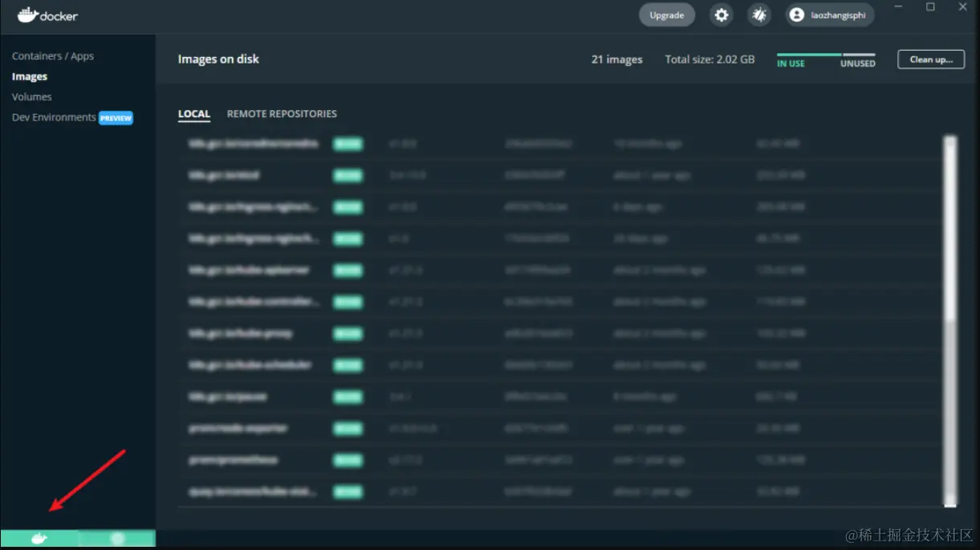Maximize the Docker Desktop window
The width and height of the screenshot is (980, 550).
pyautogui.click(x=930, y=7)
